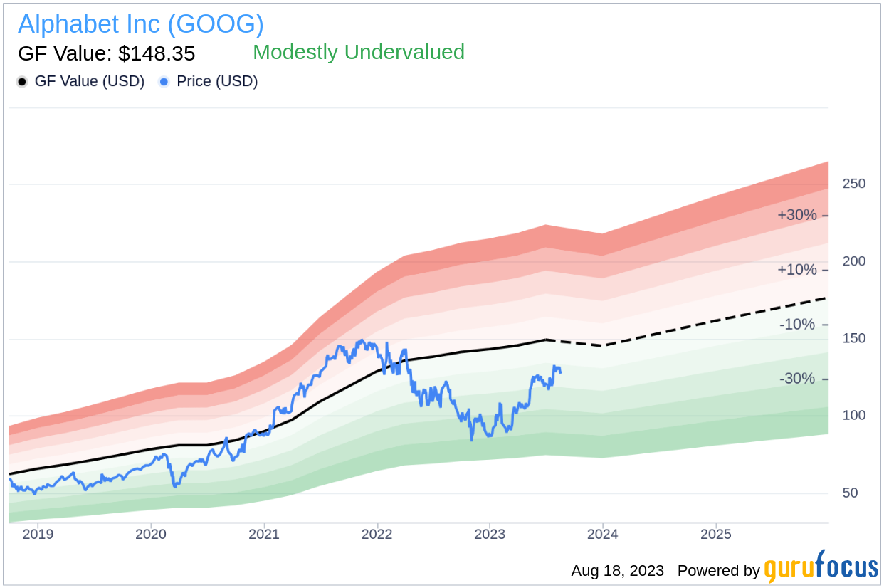This screenshot has height=588, width=884.
Task: Click the Modestly Undervalued label
Action: tap(359, 52)
